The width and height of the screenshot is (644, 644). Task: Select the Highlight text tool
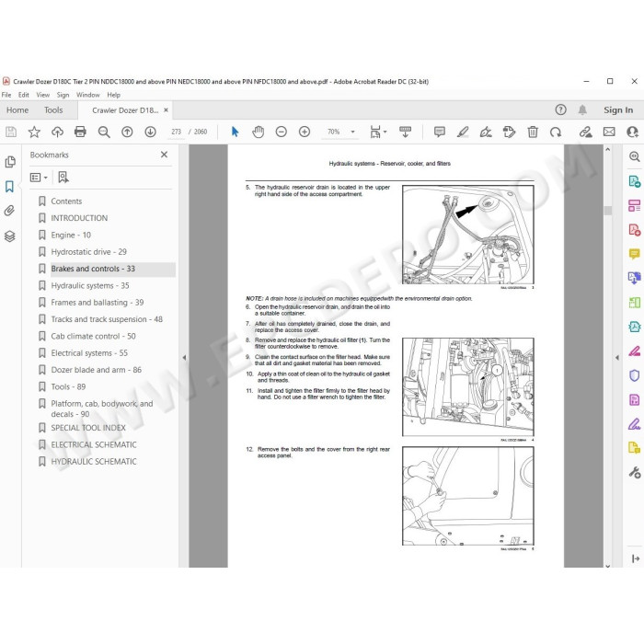(x=463, y=132)
